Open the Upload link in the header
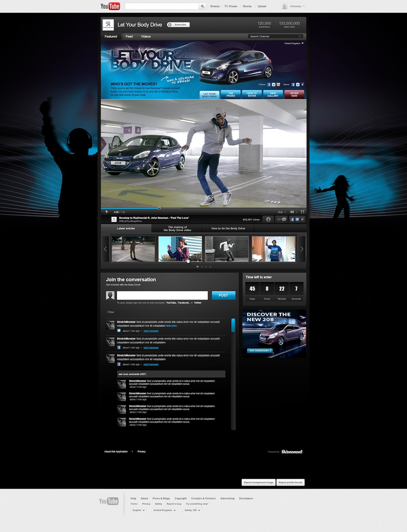The height and width of the screenshot is (532, 407). (x=262, y=6)
